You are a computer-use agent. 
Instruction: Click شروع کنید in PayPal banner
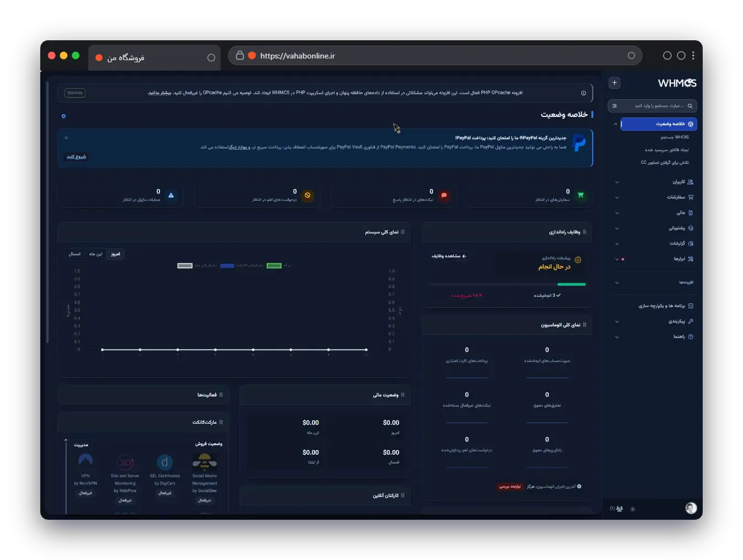point(76,157)
